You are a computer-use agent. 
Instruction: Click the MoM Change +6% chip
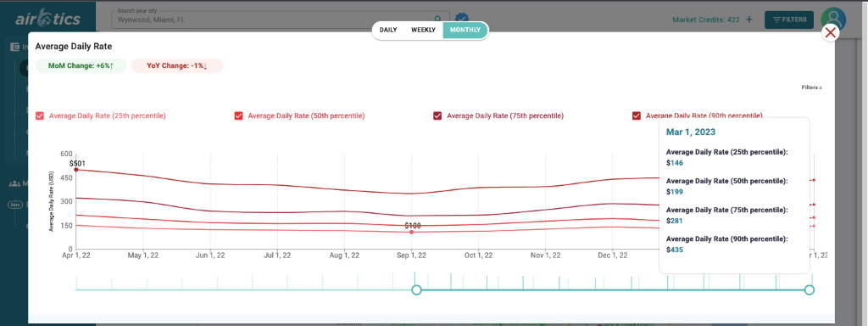81,65
